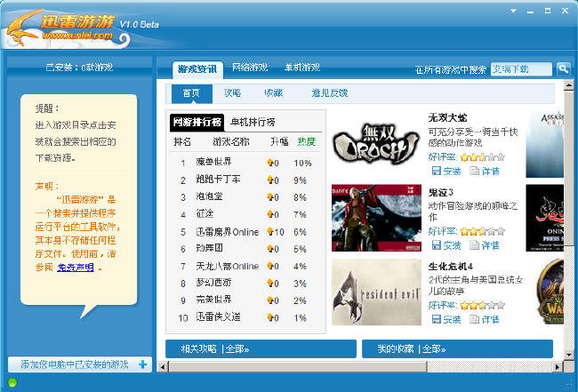The height and width of the screenshot is (392, 578).
Task: Click the 完美世界 ranking entry
Action: click(213, 300)
